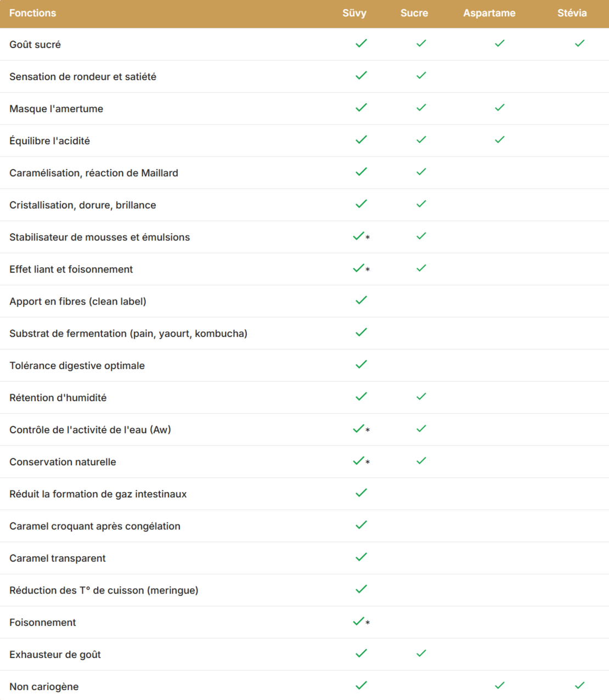The width and height of the screenshot is (609, 700).
Task: Click Aspartame checkmark in Masque l'amertume row
Action: point(499,108)
